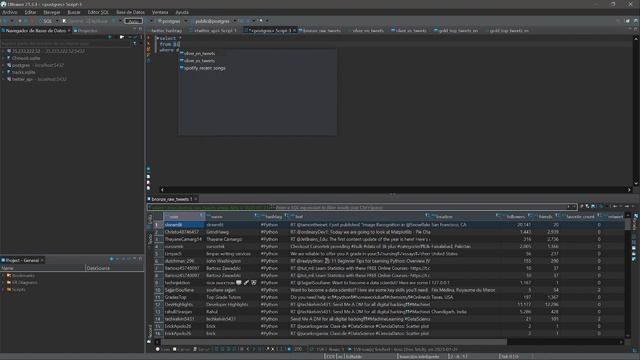Image resolution: width=640 pixels, height=360 pixels.
Task: Select tracks.sqlite in database navigator
Action: click(23, 72)
